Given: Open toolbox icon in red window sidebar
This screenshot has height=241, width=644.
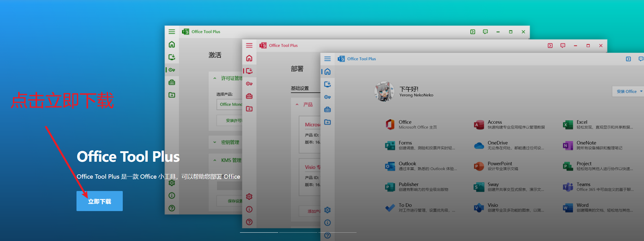Looking at the screenshot, I should click(x=249, y=96).
